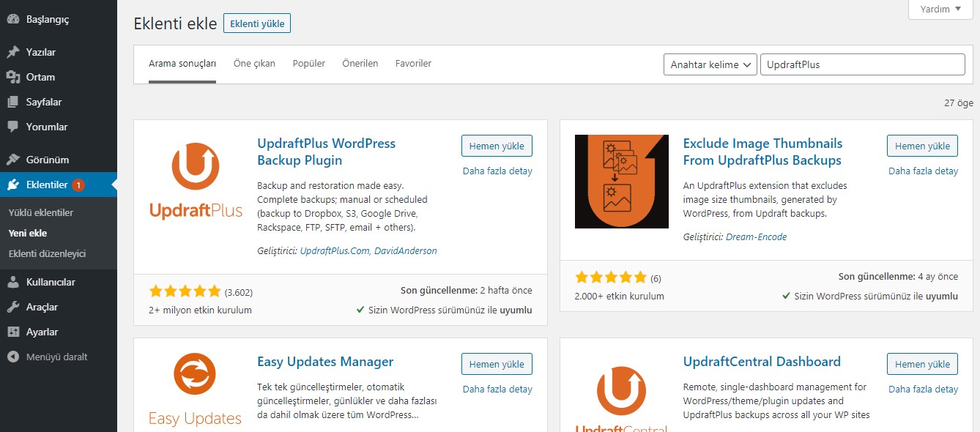Click Hemen yükle for UpdraftCentral Dashboard
Screen dimensions: 980x432
click(923, 364)
